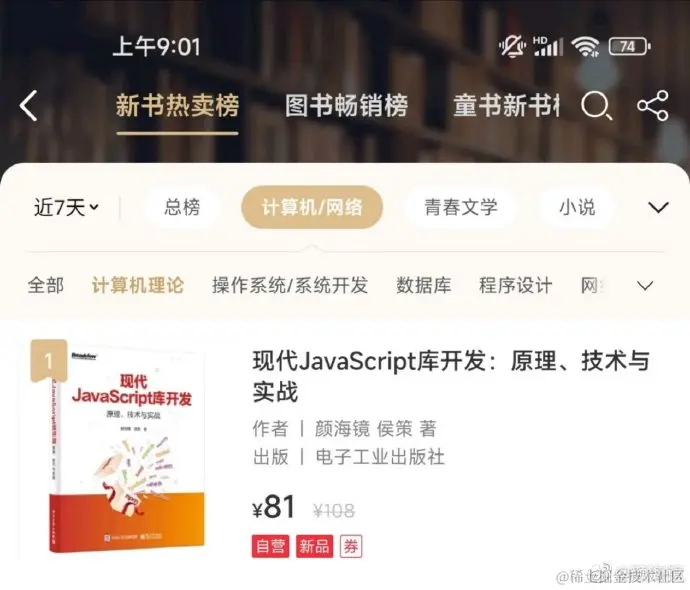This screenshot has width=690, height=590.
Task: Select the 总榜 category chip
Action: pyautogui.click(x=182, y=207)
